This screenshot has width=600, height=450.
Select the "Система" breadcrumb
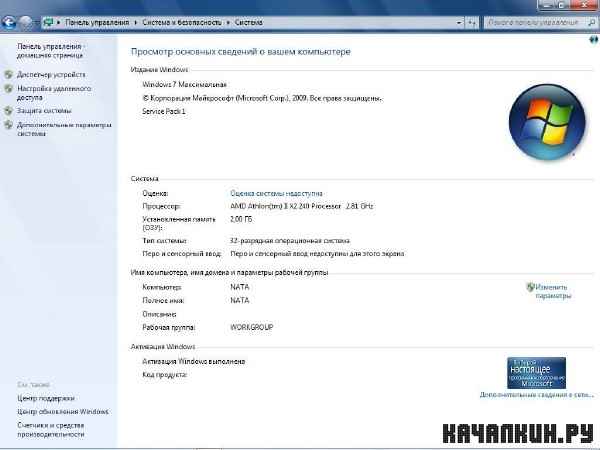(x=248, y=23)
